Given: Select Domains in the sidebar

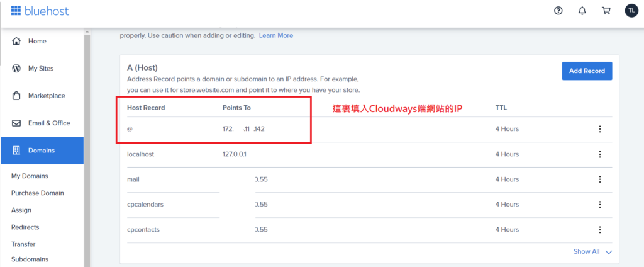Looking at the screenshot, I should click(42, 151).
